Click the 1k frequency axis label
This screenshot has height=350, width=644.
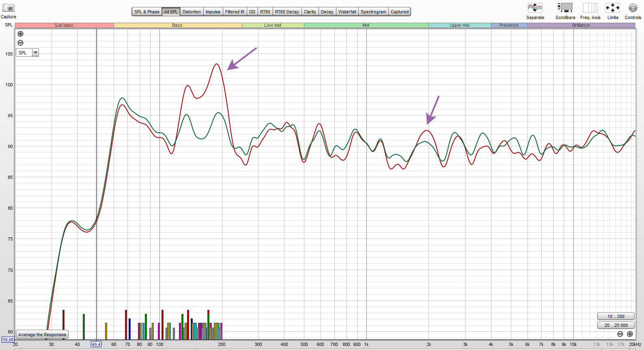366,344
